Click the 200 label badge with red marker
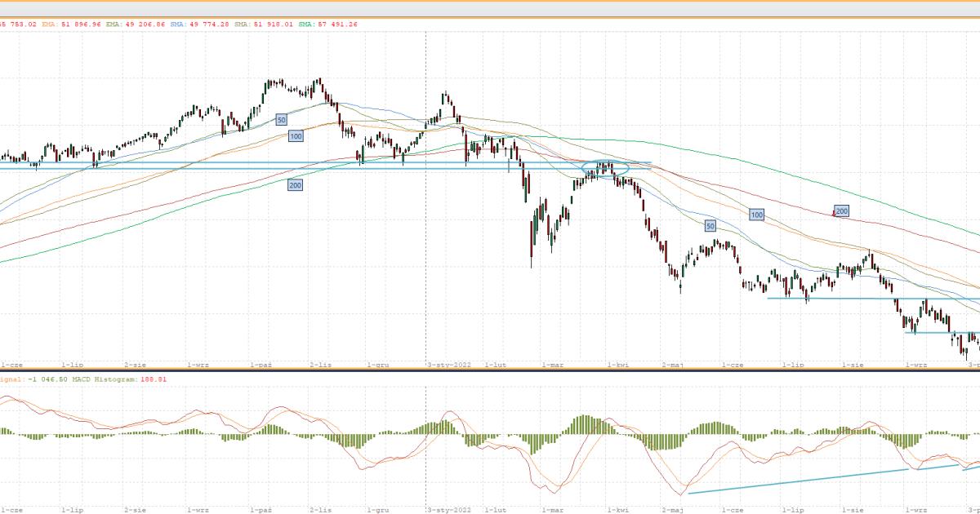 841,210
